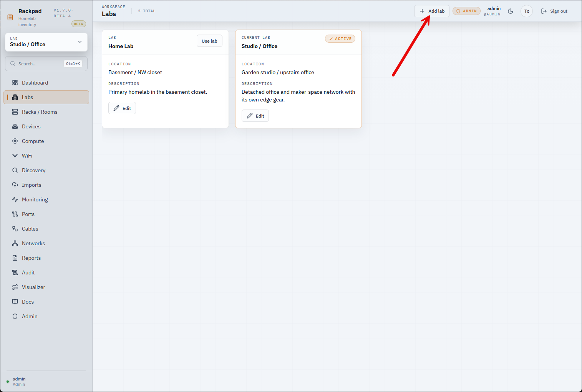Click the Use lab button on Home Lab
The image size is (582, 392).
(209, 41)
